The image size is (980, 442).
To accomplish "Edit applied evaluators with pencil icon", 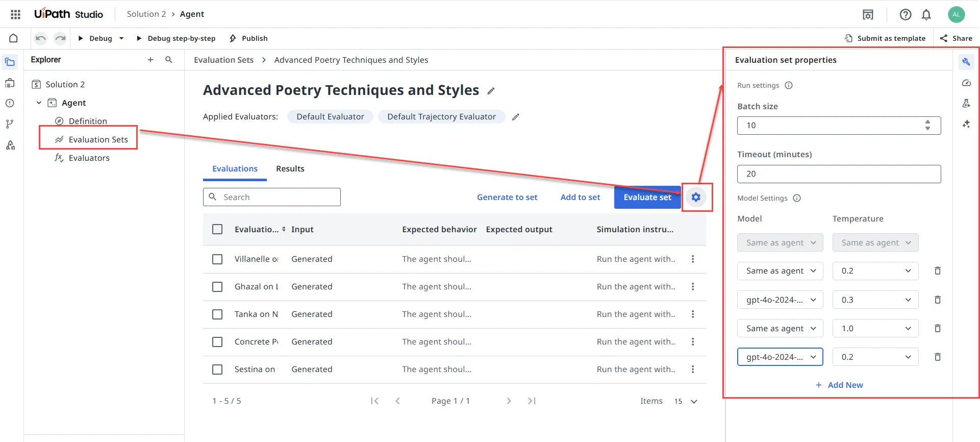I will [516, 117].
